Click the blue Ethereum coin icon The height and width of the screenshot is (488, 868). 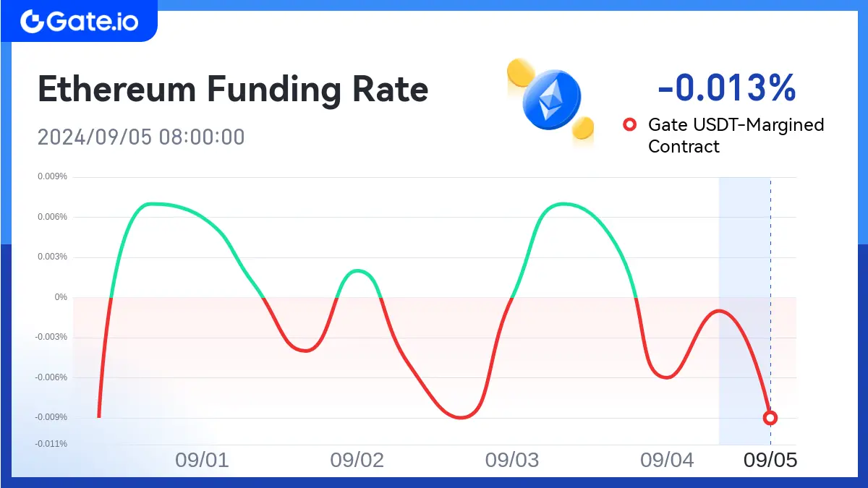(552, 99)
